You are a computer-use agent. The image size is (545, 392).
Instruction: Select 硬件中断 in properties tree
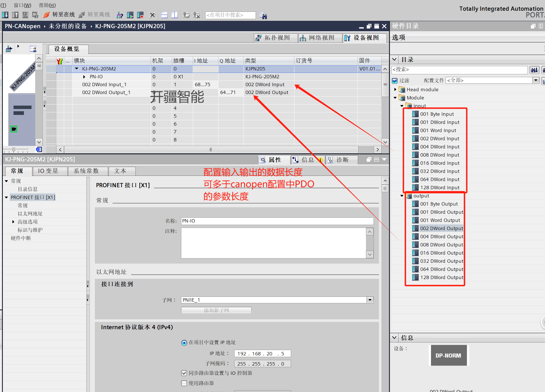21,238
